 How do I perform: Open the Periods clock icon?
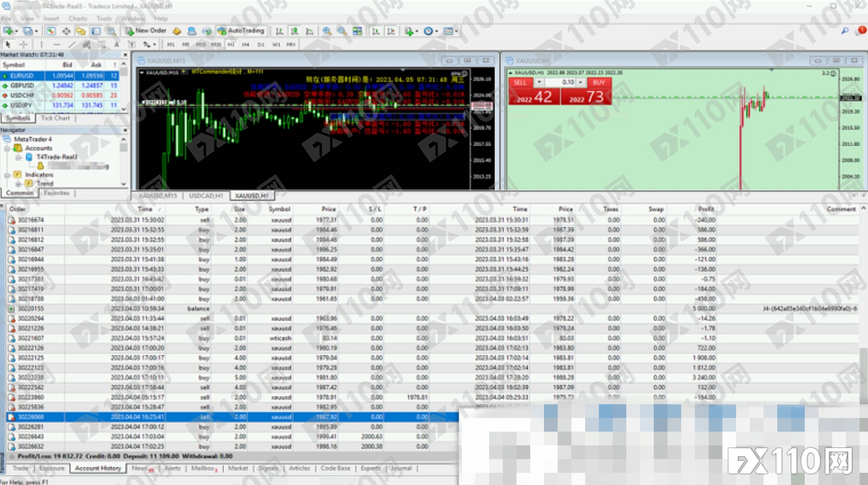coord(428,31)
